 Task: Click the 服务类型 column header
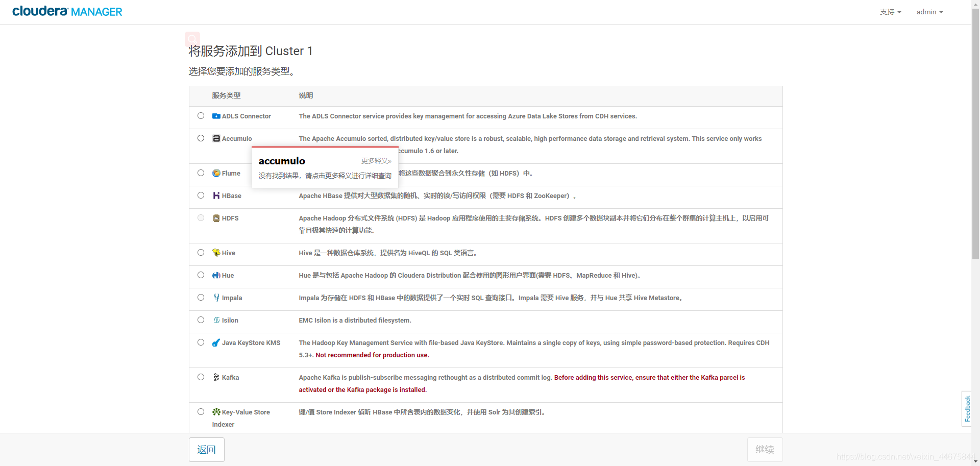[x=226, y=95]
